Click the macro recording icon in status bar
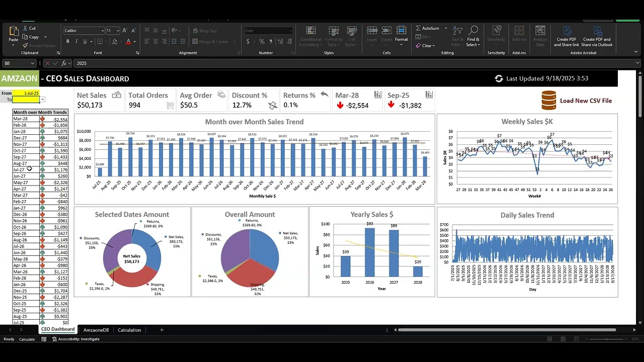 point(44,339)
